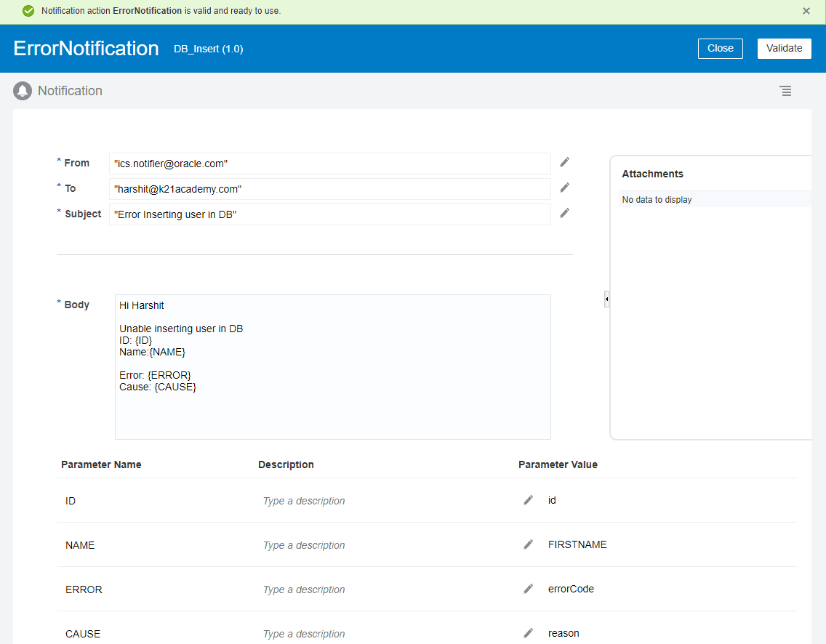This screenshot has height=644, width=826.
Task: Select the From email input field
Action: pyautogui.click(x=327, y=163)
